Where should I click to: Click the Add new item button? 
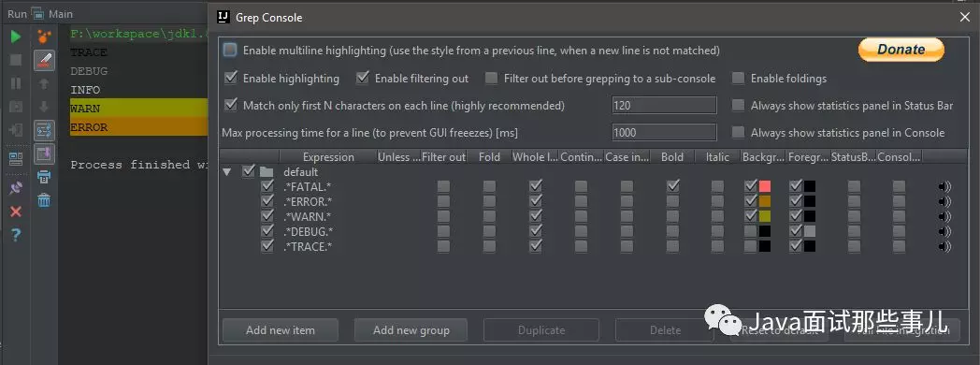[280, 330]
